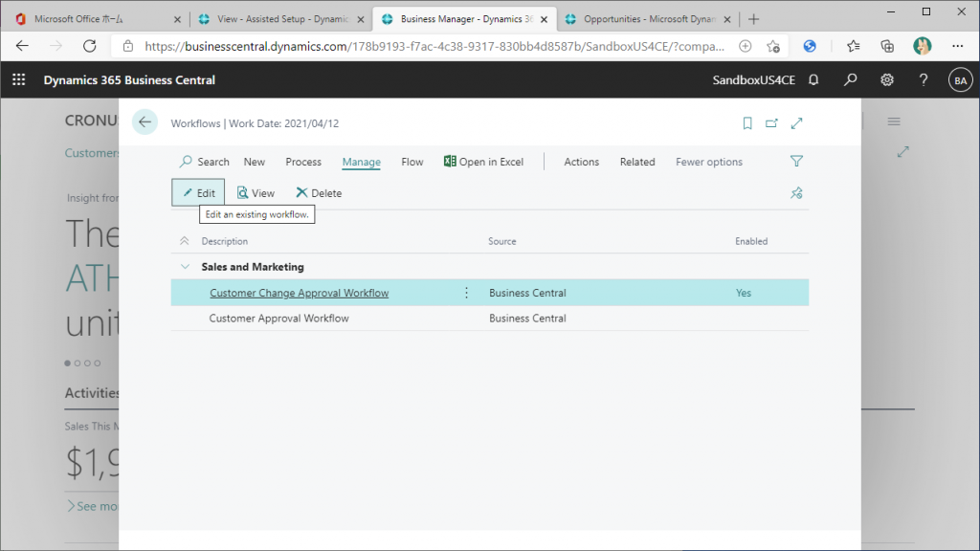This screenshot has width=980, height=551.
Task: Open the browser Settings and more menu
Action: 957,46
